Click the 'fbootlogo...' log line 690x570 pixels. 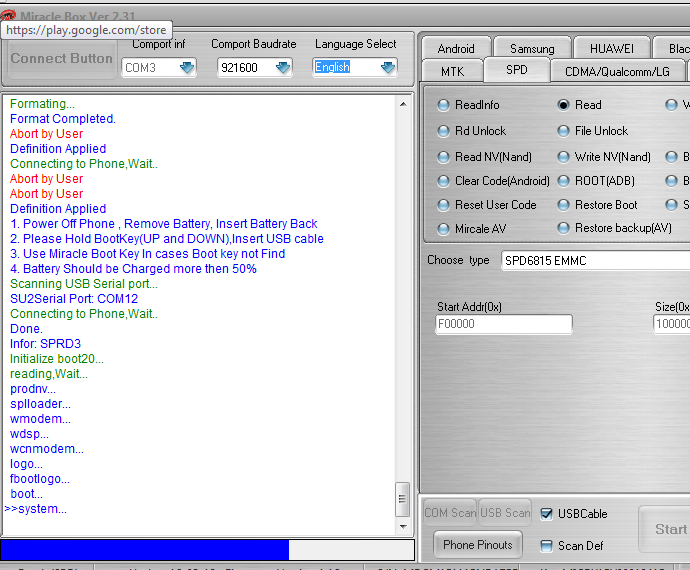[x=40, y=479]
